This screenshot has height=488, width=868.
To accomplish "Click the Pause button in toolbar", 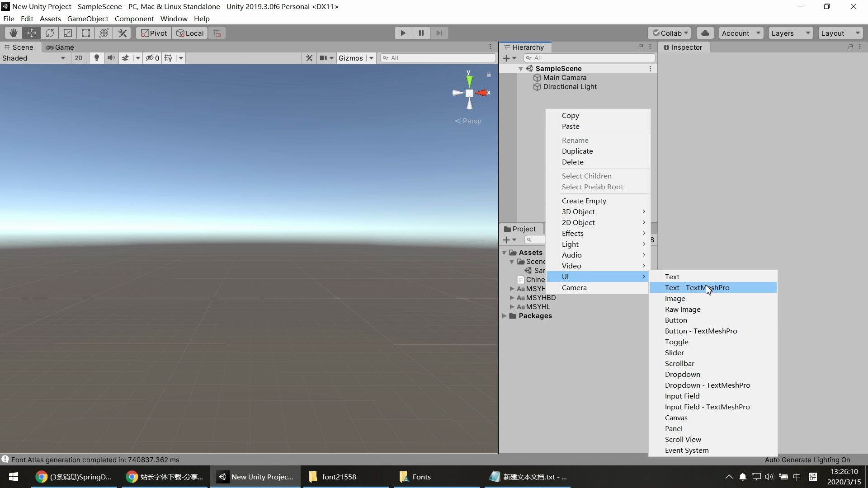I will (421, 33).
